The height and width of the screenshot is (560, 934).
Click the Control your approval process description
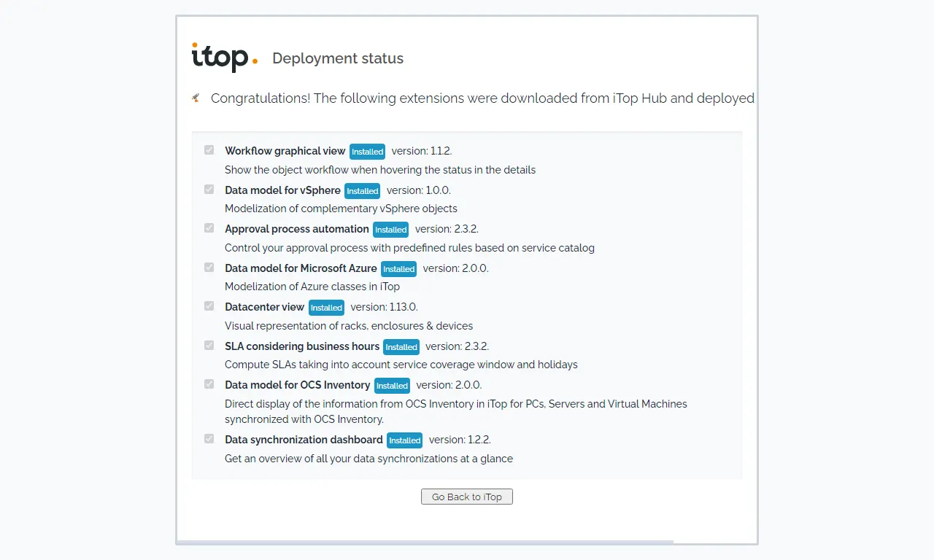(409, 248)
